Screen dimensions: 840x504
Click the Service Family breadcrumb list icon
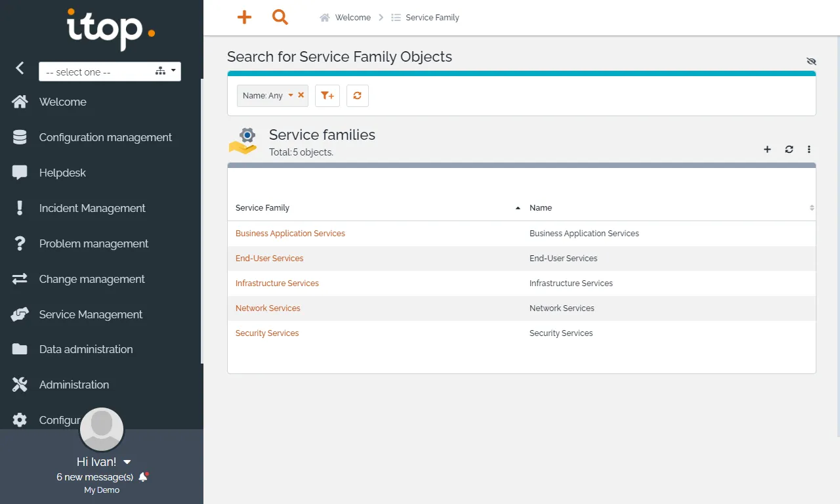click(396, 18)
